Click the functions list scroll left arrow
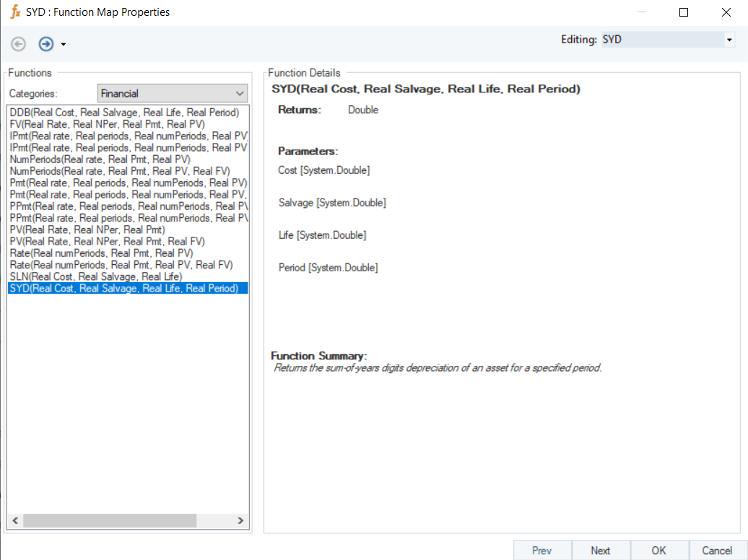Viewport: 748px width, 560px height. [15, 520]
